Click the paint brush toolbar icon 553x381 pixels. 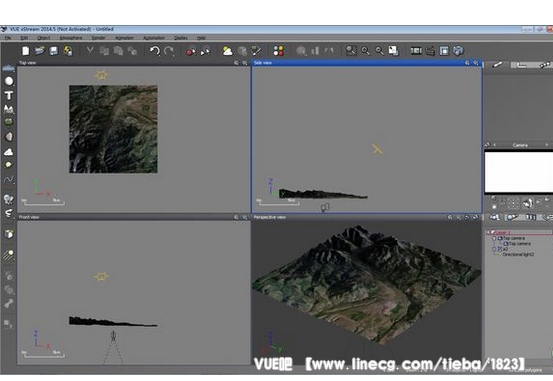pyautogui.click(x=256, y=51)
